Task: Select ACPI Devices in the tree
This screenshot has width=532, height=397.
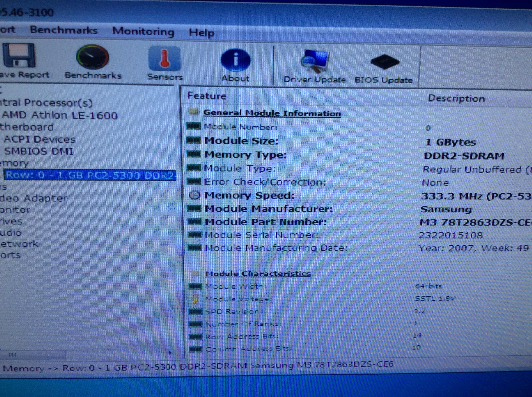Action: [x=40, y=139]
